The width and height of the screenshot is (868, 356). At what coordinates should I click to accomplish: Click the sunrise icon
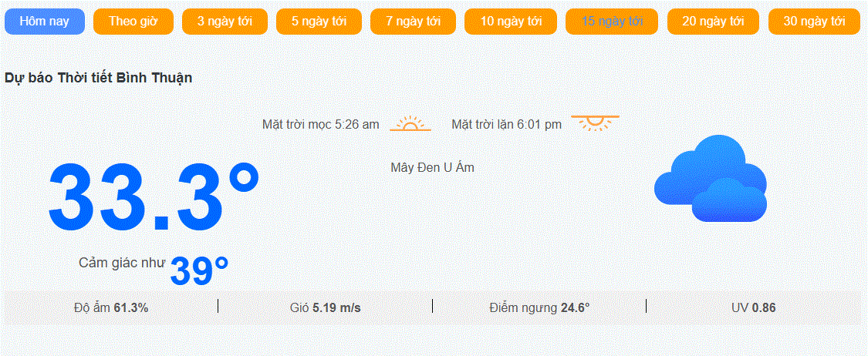click(410, 123)
